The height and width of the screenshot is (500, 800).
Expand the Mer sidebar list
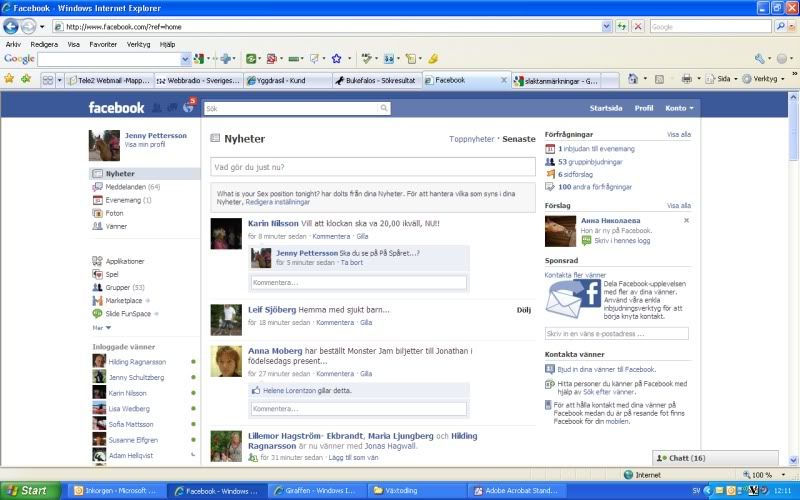[x=102, y=328]
